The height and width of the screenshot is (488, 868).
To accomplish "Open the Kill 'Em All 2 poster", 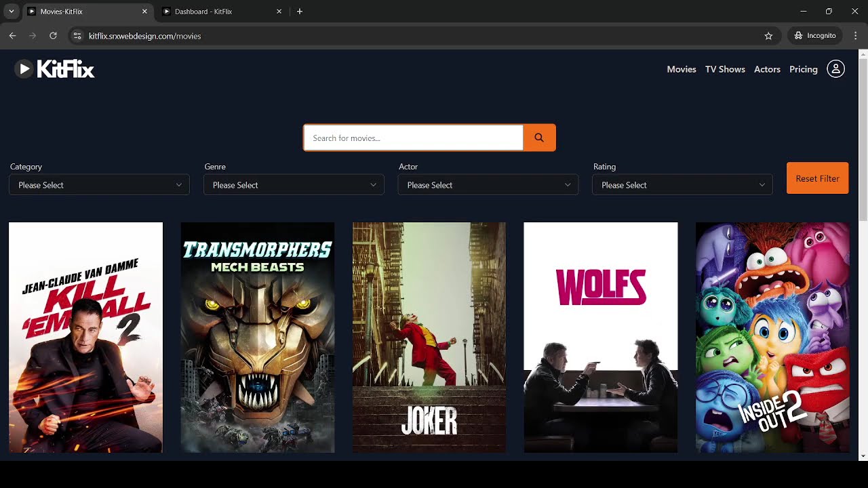I will 85,338.
